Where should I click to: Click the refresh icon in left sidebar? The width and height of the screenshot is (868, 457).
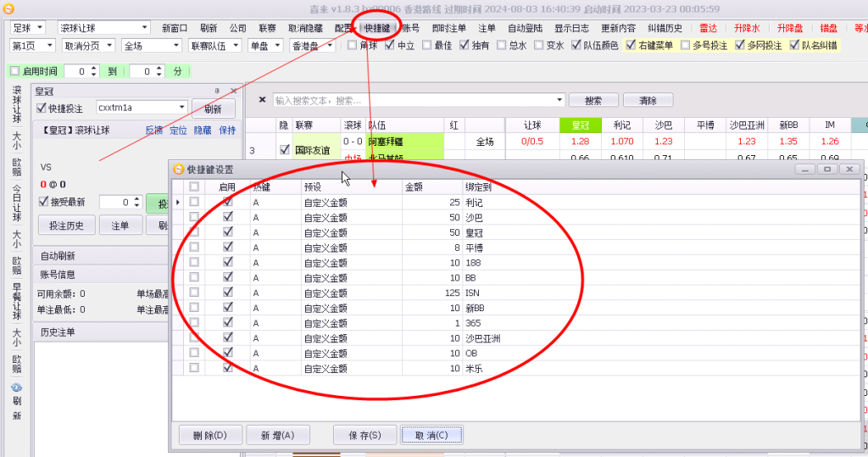pyautogui.click(x=17, y=387)
